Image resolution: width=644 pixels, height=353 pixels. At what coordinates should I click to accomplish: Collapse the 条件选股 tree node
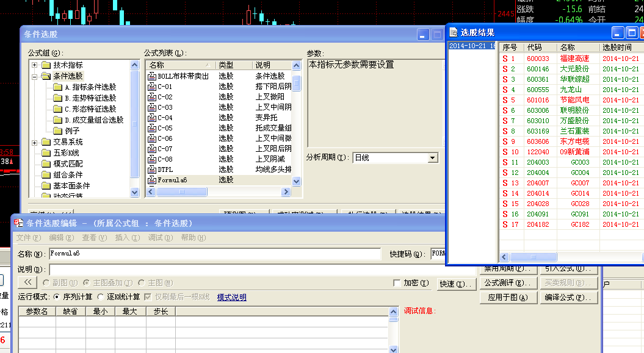point(35,76)
